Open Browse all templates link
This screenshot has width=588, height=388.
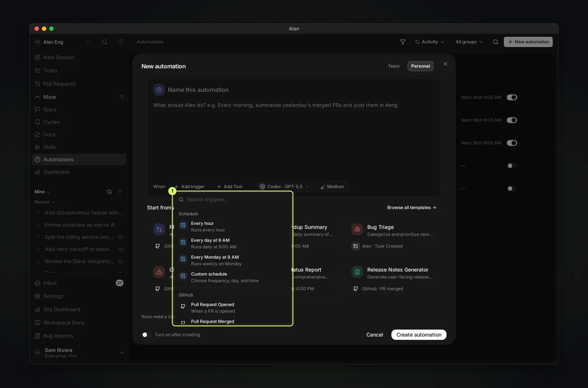click(x=412, y=208)
